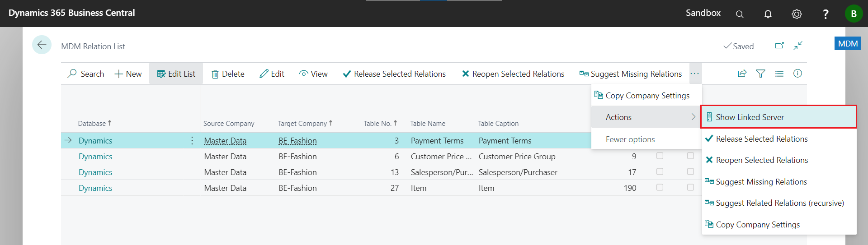Choose Reopen Selected Relations in the submenu
The width and height of the screenshot is (868, 245).
pyautogui.click(x=778, y=160)
